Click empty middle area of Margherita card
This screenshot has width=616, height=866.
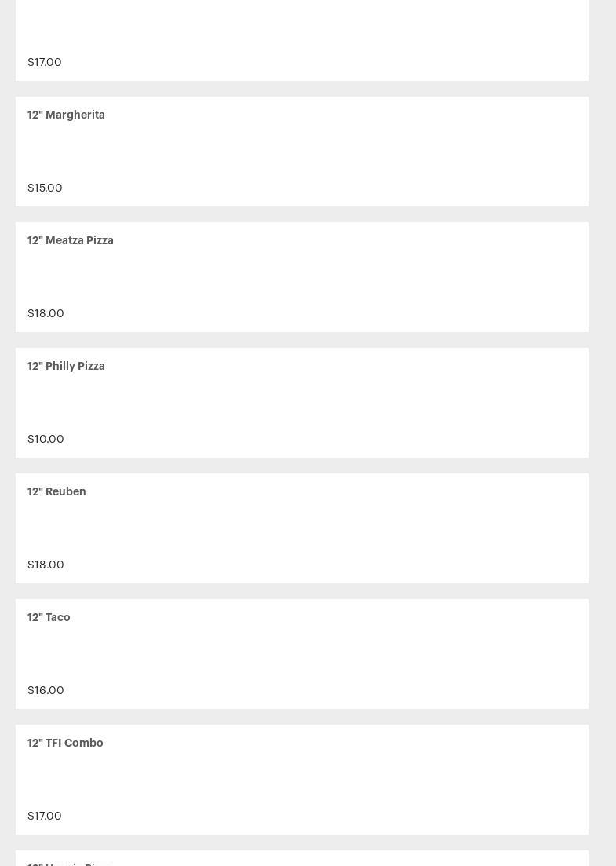click(x=302, y=152)
